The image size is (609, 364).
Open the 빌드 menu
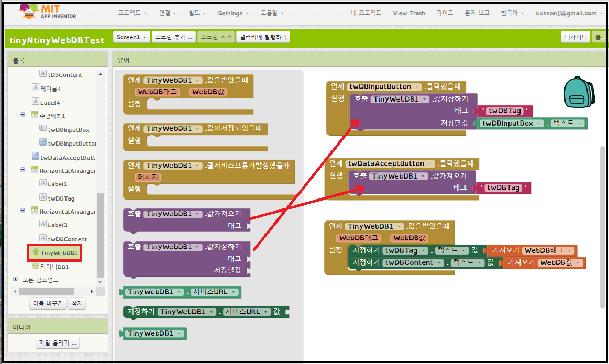coord(197,13)
